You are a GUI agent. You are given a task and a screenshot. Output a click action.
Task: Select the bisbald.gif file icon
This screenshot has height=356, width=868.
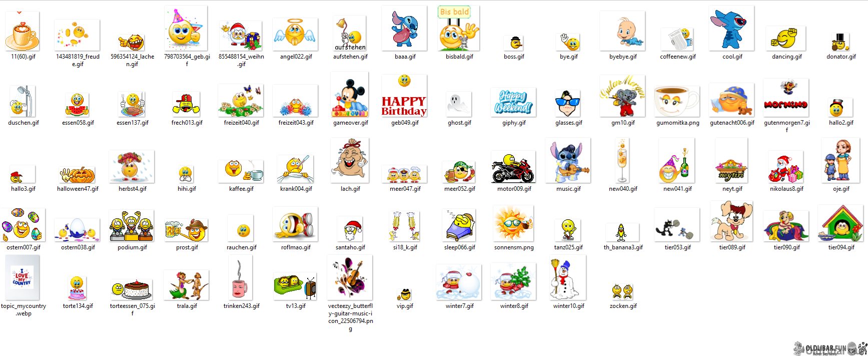point(459,29)
